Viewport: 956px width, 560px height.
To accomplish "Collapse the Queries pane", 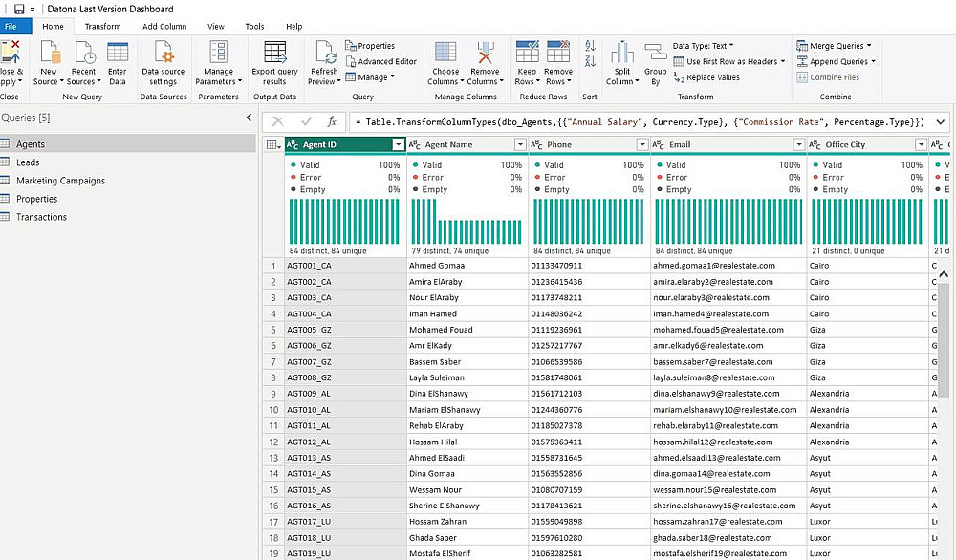I will tap(249, 118).
